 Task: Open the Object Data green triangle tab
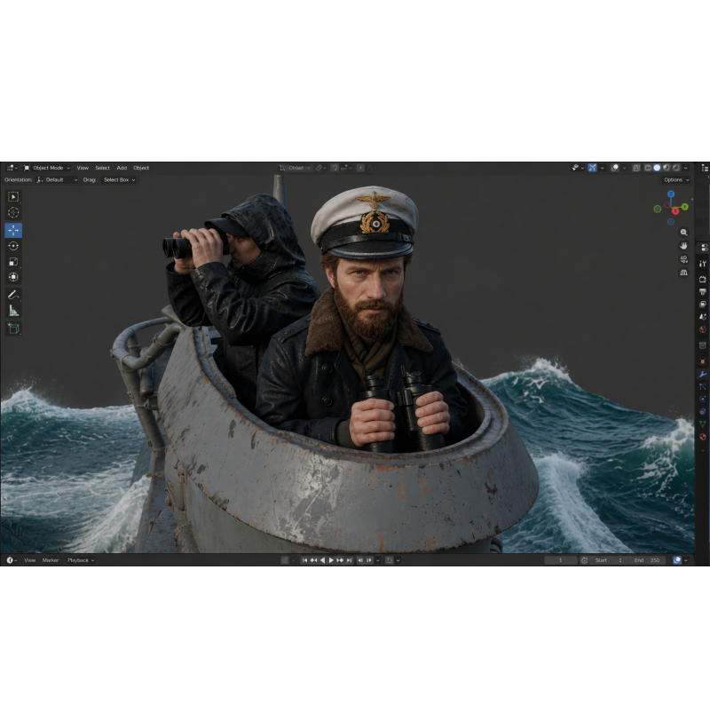pos(703,423)
